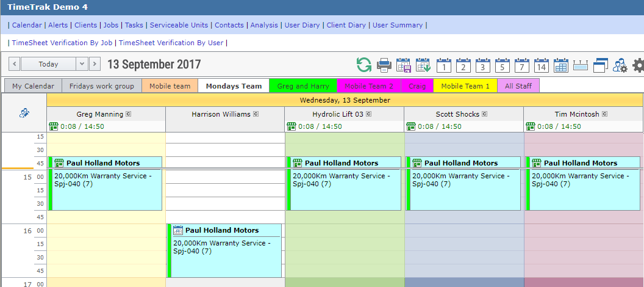This screenshot has height=287, width=644.
Task: Click the green refresh calendar icon
Action: (364, 65)
